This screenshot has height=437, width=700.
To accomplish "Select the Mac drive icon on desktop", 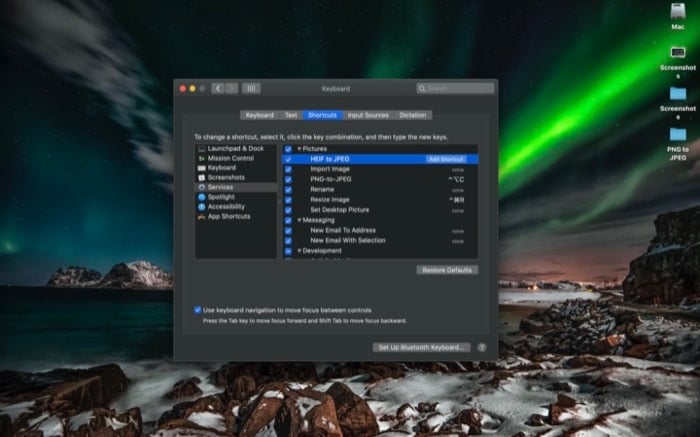I will tap(678, 12).
